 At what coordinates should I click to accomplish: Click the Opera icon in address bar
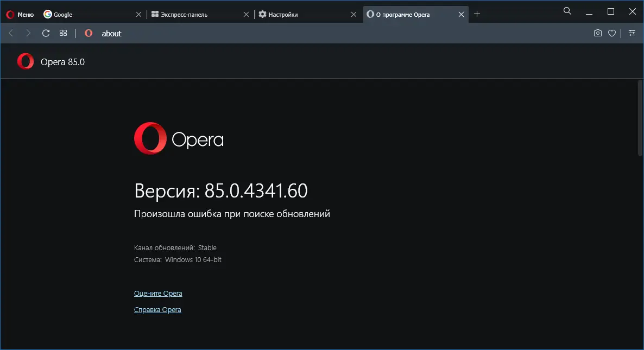[x=89, y=33]
